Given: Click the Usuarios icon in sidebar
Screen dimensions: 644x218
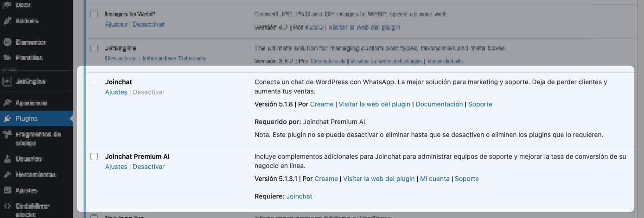Looking at the screenshot, I should pos(7,159).
